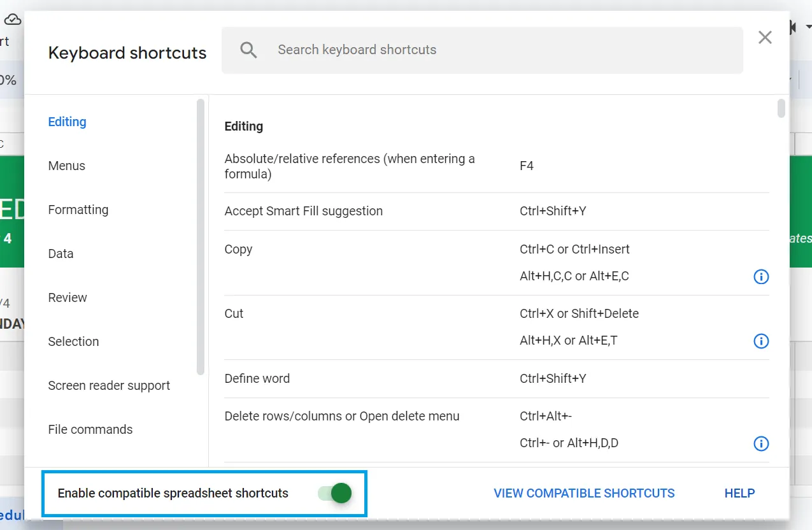The height and width of the screenshot is (530, 812).
Task: Click the Copy shortcut label
Action: pyautogui.click(x=238, y=250)
